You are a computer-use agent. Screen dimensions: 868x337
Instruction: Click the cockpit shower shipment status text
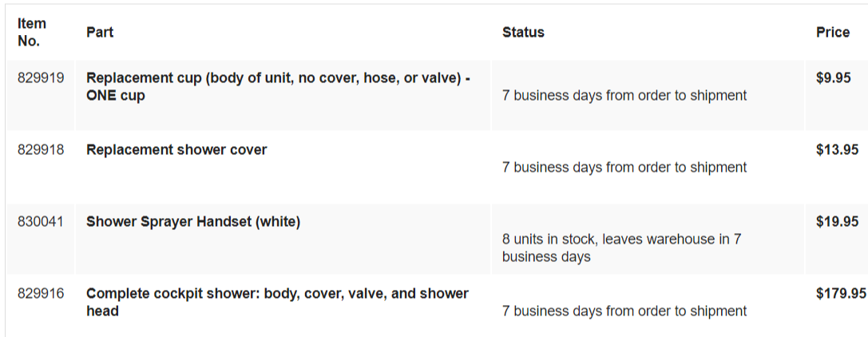pyautogui.click(x=624, y=311)
